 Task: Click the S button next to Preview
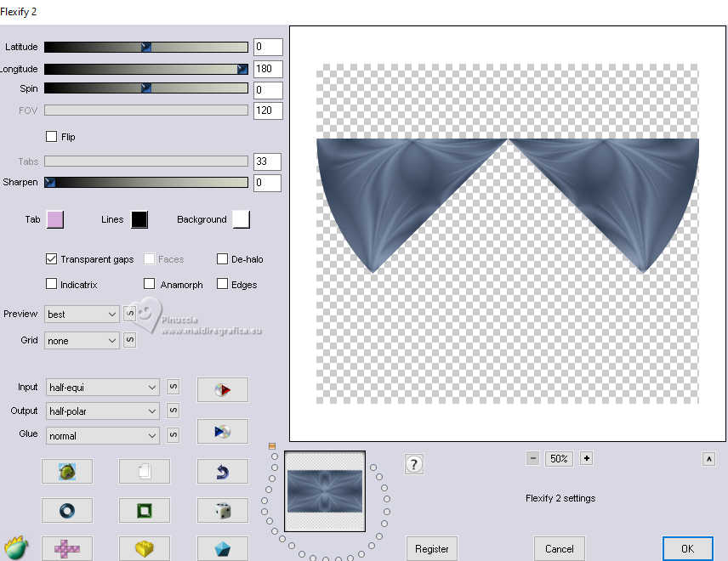(x=129, y=314)
